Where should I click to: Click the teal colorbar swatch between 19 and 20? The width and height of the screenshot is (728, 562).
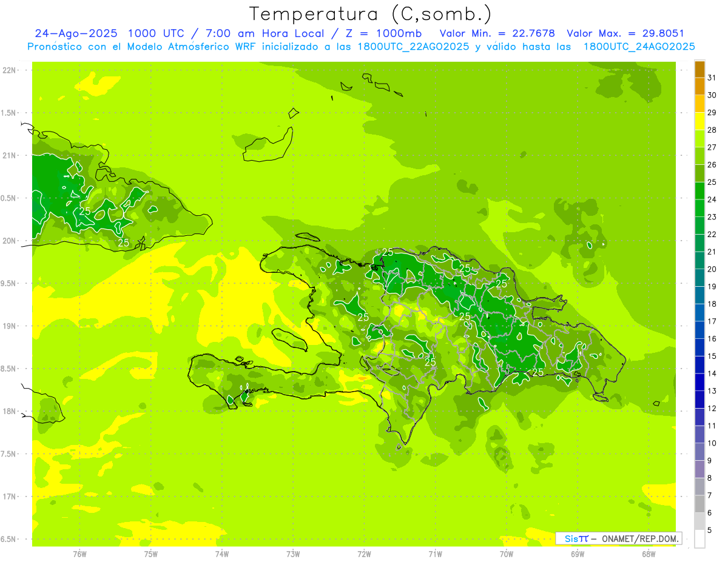[x=699, y=278]
